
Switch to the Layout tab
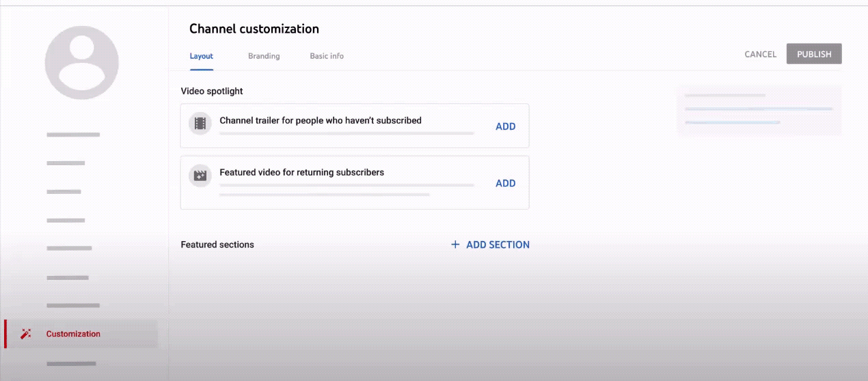click(202, 56)
